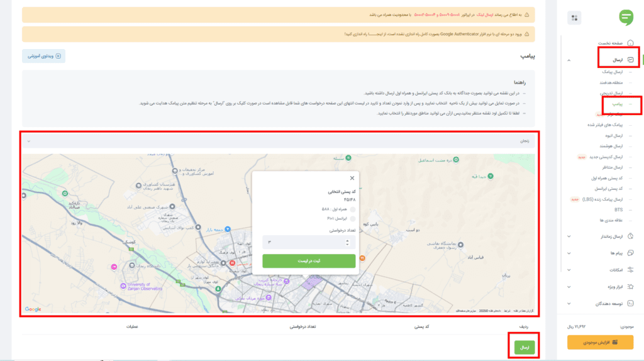Click the sliders icon beside امکانات

(630, 270)
